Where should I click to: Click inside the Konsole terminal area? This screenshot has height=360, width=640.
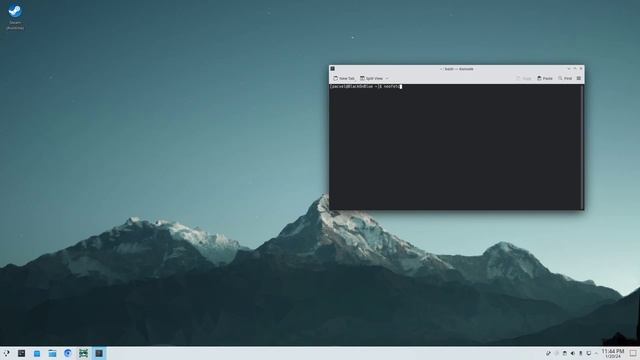tap(455, 147)
